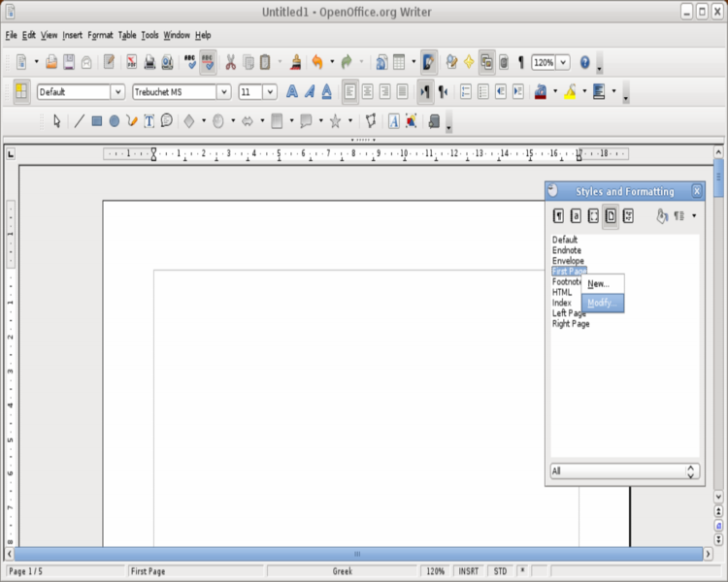Show Frame Styles in Styles panel
Screen dimensions: 728x582
point(593,215)
